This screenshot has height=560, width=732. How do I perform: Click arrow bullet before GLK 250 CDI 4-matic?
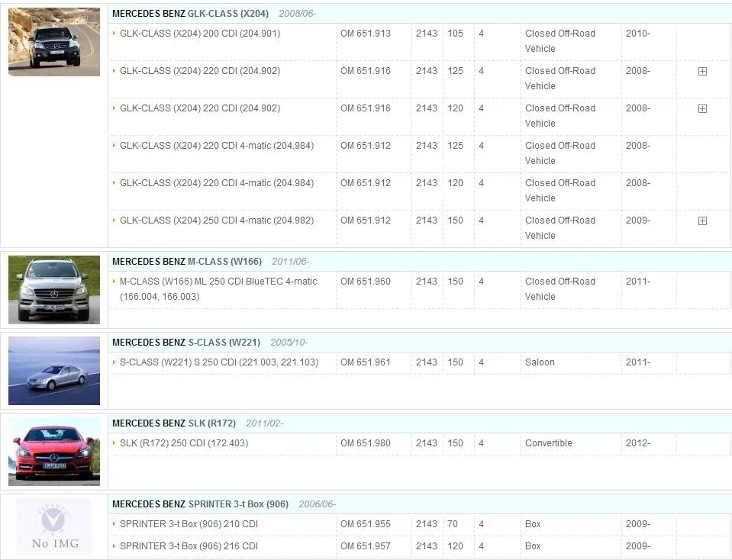(x=114, y=220)
